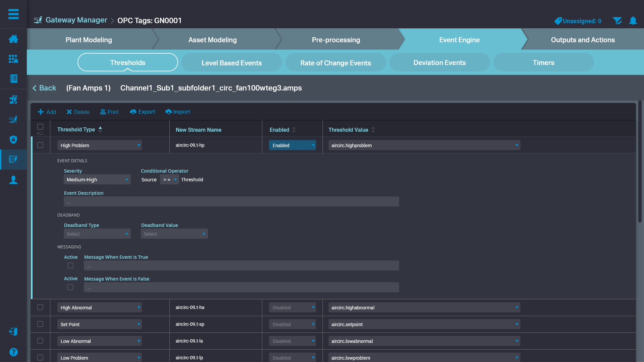Open the Outputs and Actions step

pos(583,40)
